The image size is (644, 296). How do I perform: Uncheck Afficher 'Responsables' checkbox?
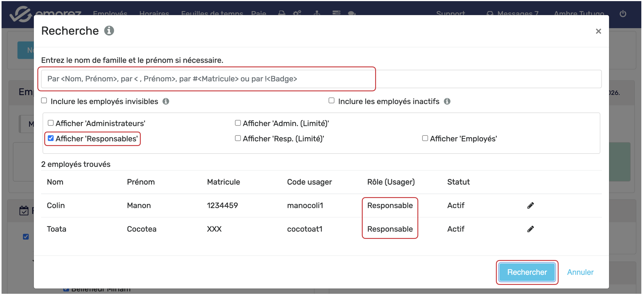coord(51,138)
